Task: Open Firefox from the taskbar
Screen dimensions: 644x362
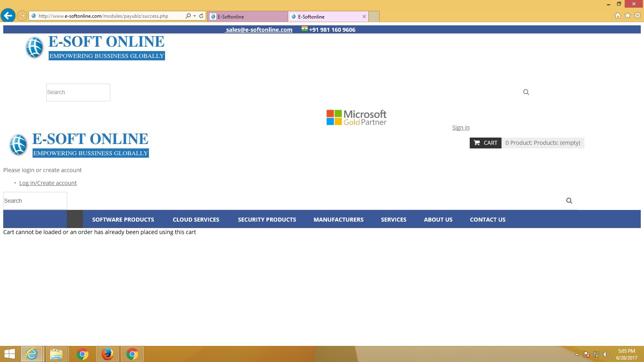Action: pyautogui.click(x=107, y=354)
